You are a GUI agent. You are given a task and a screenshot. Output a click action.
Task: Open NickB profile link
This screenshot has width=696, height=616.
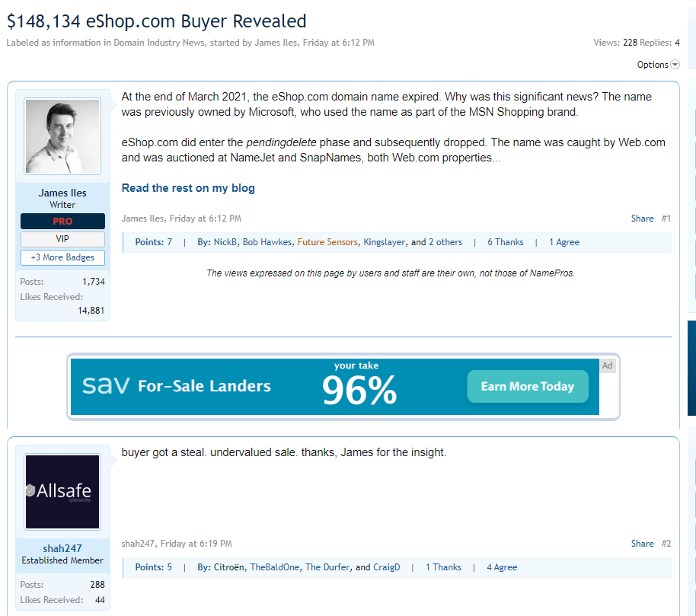coord(225,242)
